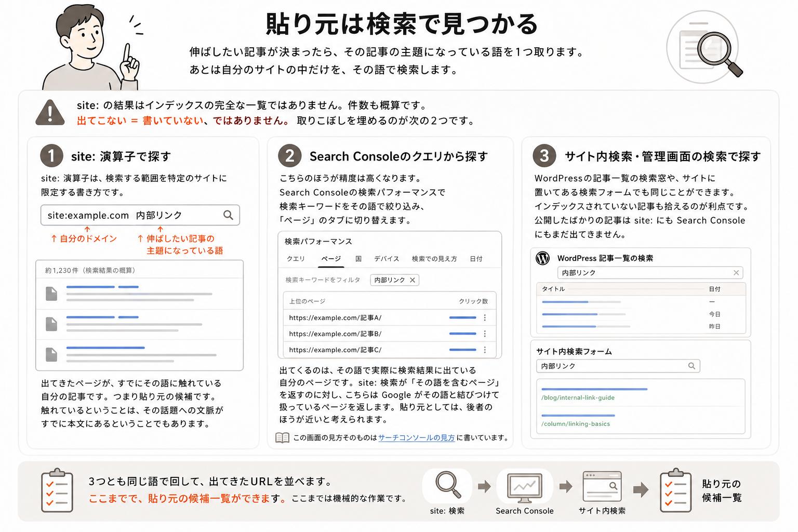
Task: Click the heading サイト内検索・管理画面の検索で探す
Action: (x=663, y=156)
